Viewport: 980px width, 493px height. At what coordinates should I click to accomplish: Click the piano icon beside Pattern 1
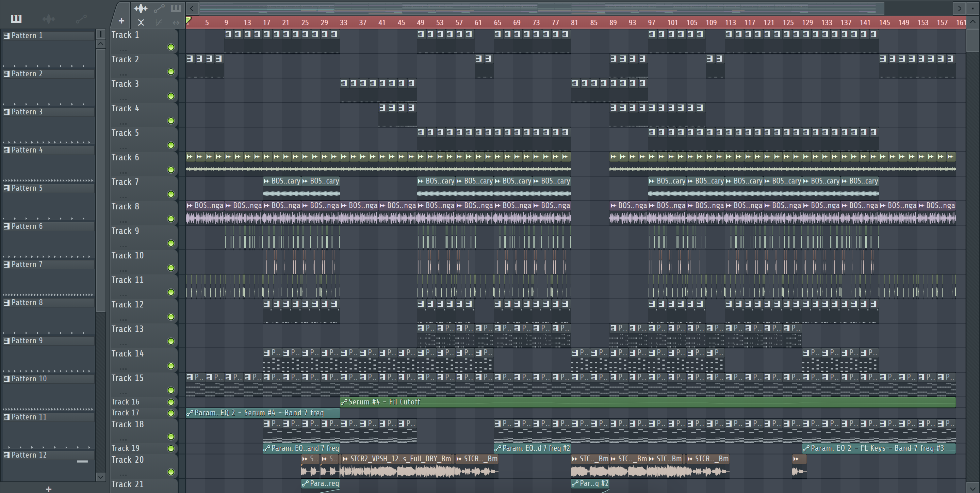tap(6, 36)
